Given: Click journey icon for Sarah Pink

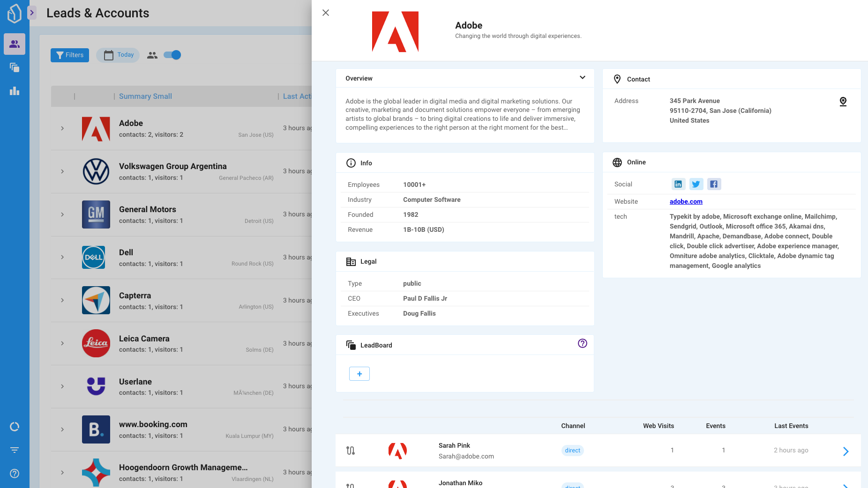Looking at the screenshot, I should click(351, 451).
